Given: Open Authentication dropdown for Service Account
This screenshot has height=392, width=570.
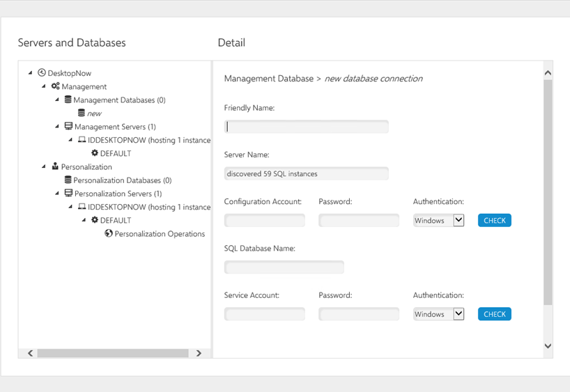Looking at the screenshot, I should tap(458, 314).
